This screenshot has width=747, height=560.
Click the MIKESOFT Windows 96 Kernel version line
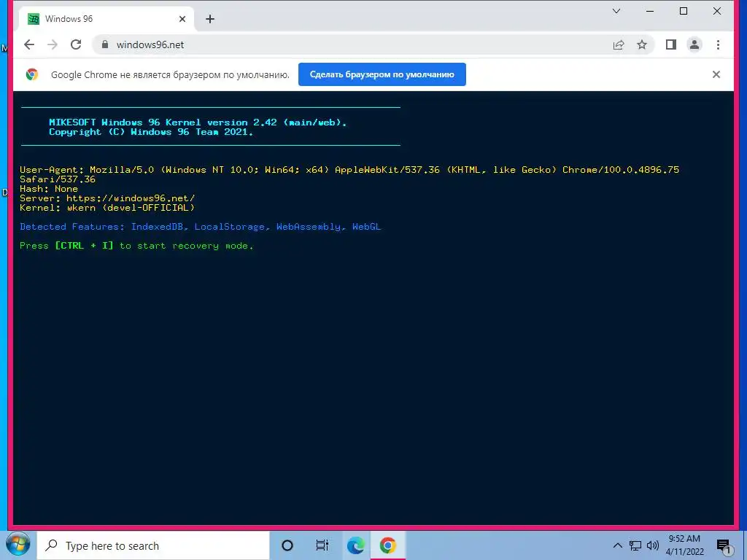click(x=198, y=122)
